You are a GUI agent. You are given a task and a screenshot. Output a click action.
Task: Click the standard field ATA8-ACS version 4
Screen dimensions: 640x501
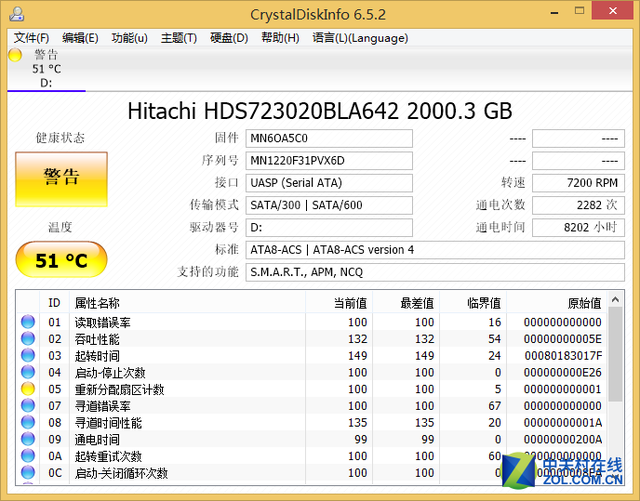tap(435, 249)
